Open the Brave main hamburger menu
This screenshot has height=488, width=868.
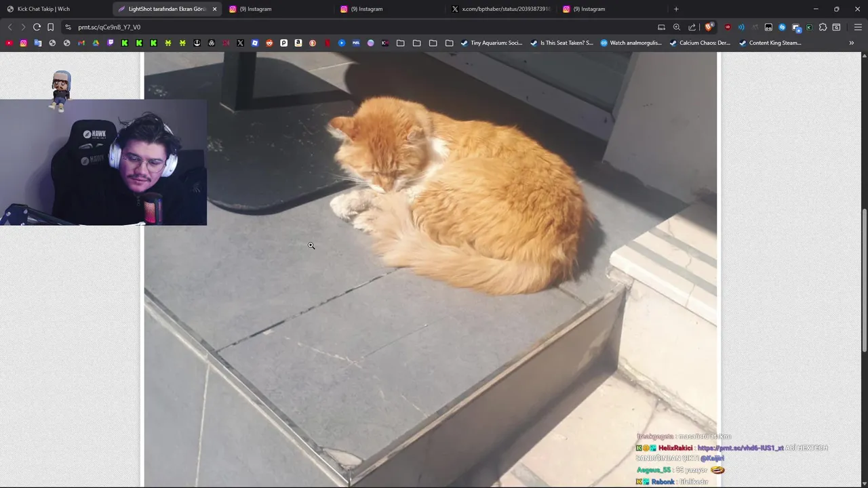(x=858, y=27)
